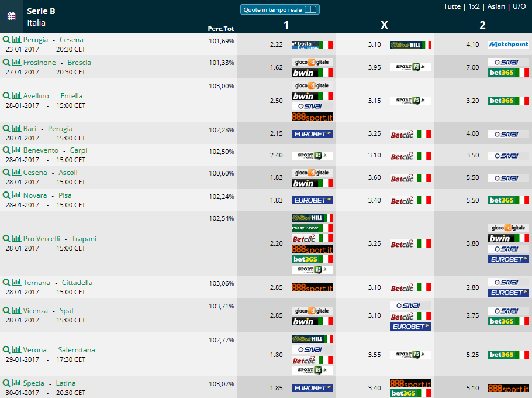Open the Frosinone team link
This screenshot has height=398, width=532.
(x=39, y=63)
